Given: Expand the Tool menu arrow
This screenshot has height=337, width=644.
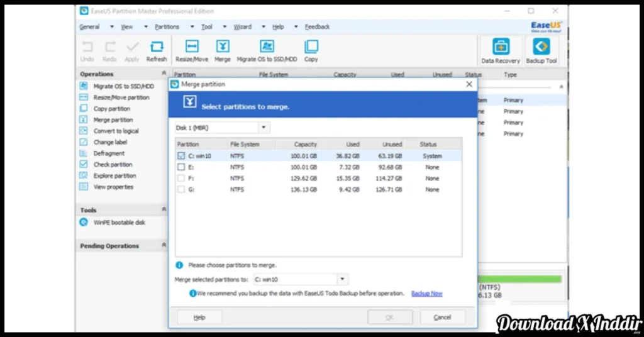Looking at the screenshot, I should coord(225,26).
